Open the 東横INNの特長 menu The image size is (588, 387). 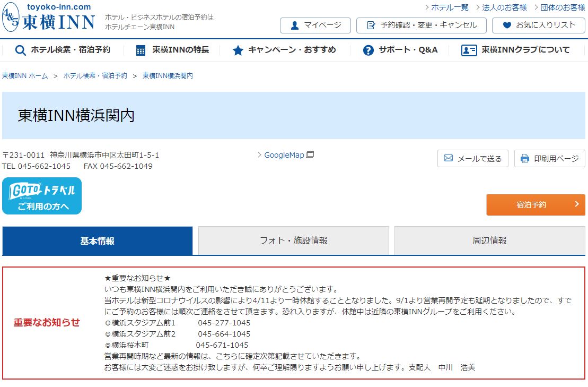coord(172,50)
